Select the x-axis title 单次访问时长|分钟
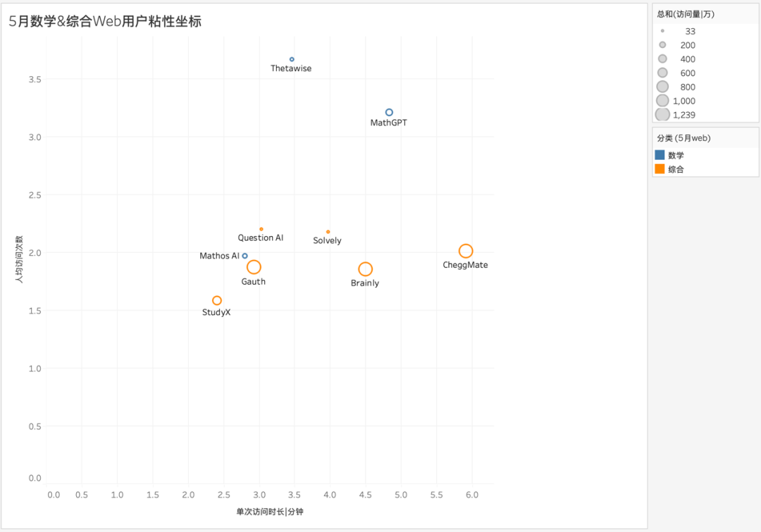This screenshot has width=761, height=532. point(270,512)
